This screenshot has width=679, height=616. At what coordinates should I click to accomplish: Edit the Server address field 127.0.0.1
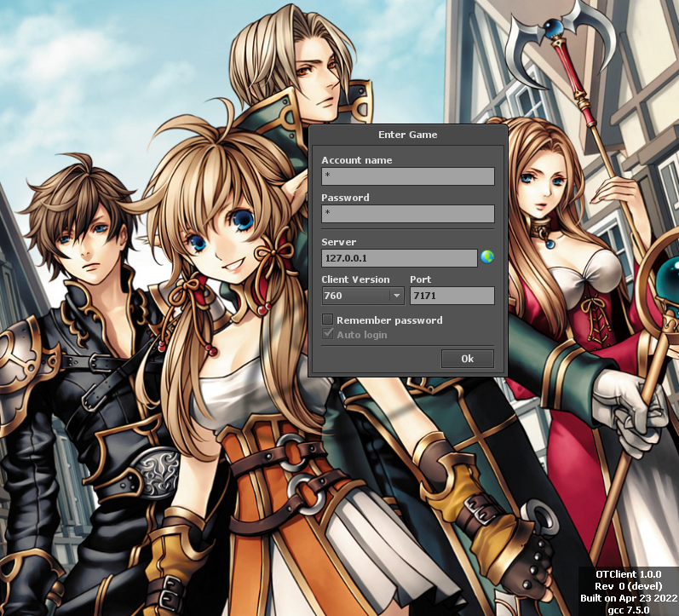tap(400, 258)
